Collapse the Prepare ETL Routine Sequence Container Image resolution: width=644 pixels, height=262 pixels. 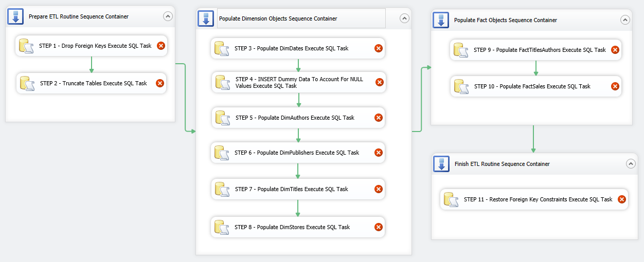168,16
